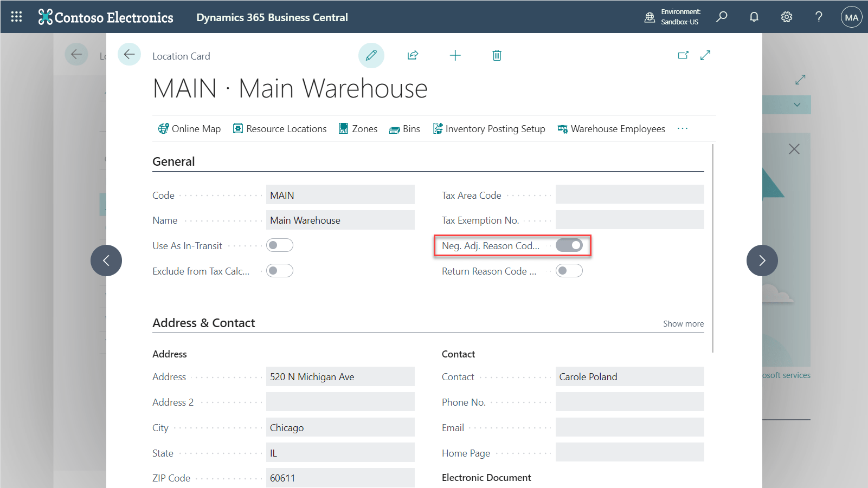This screenshot has width=868, height=488.
Task: Open the card in a new window
Action: [683, 55]
